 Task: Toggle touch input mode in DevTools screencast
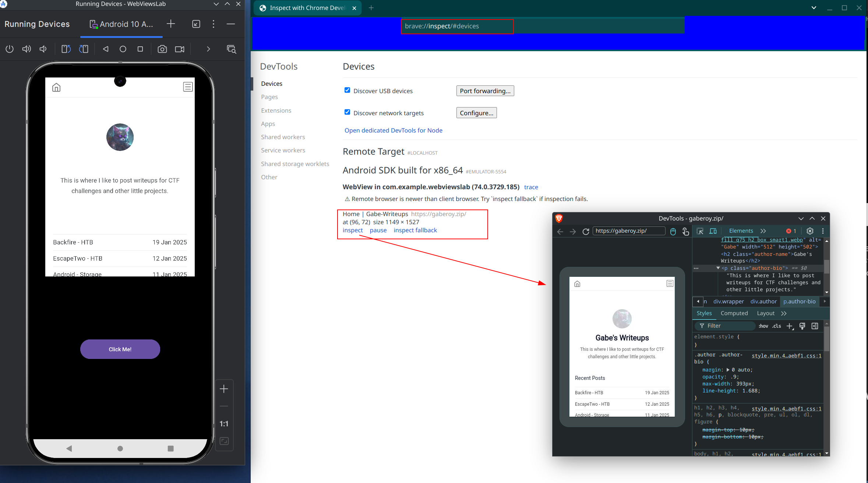click(x=685, y=231)
